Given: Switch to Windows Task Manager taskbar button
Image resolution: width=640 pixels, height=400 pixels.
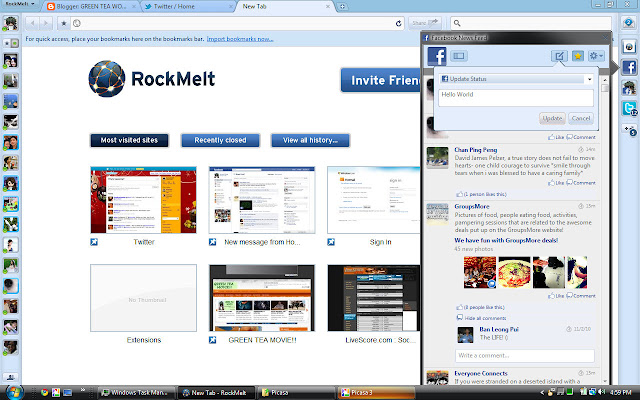Looking at the screenshot, I should [137, 393].
